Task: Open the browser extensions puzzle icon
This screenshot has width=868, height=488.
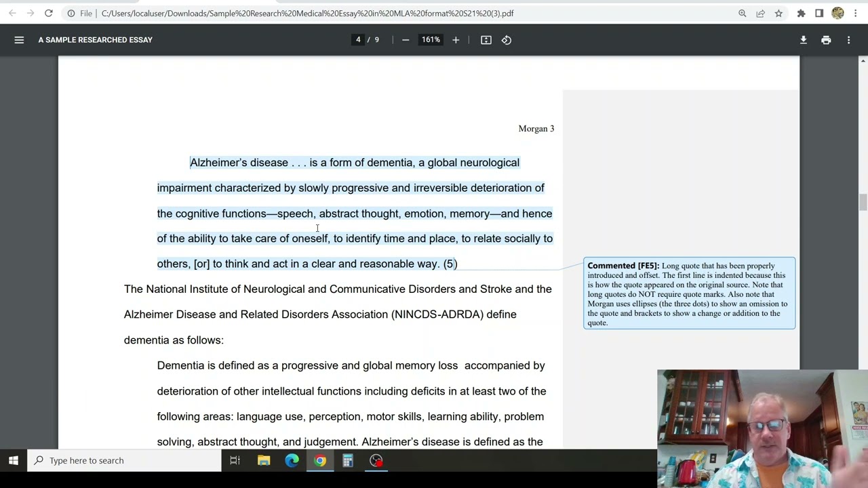Action: tap(801, 13)
